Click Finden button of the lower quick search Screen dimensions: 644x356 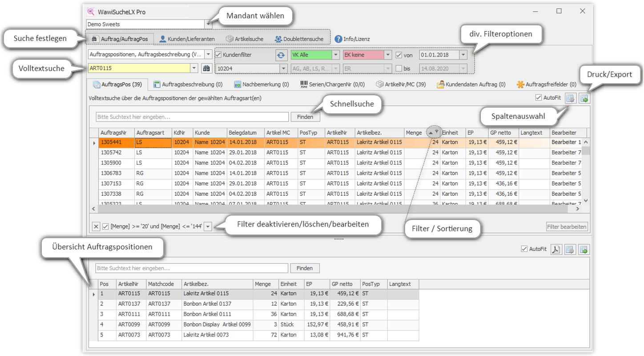(x=305, y=268)
